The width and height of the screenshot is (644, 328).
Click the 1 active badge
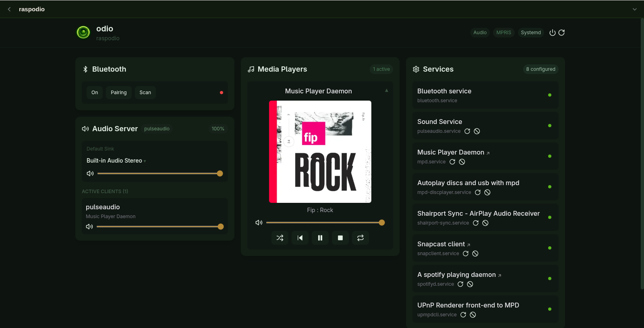pyautogui.click(x=381, y=69)
